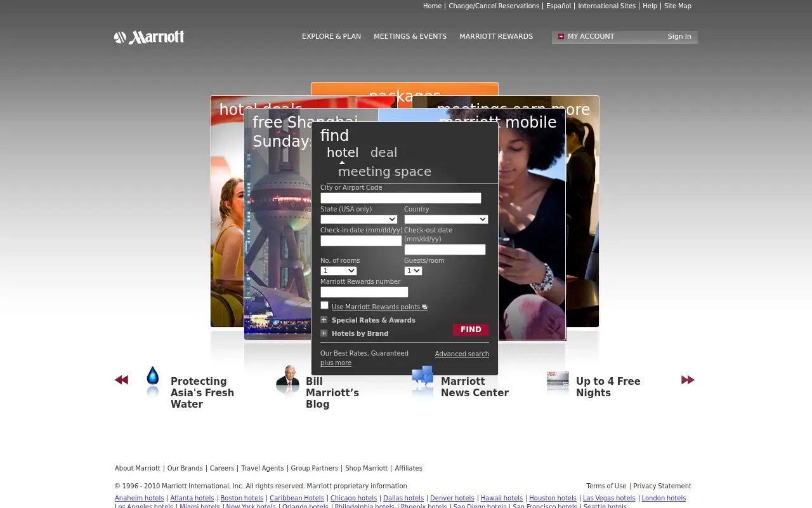Click the Check-in date field
Screen dimensions: 812x508
[361, 241]
